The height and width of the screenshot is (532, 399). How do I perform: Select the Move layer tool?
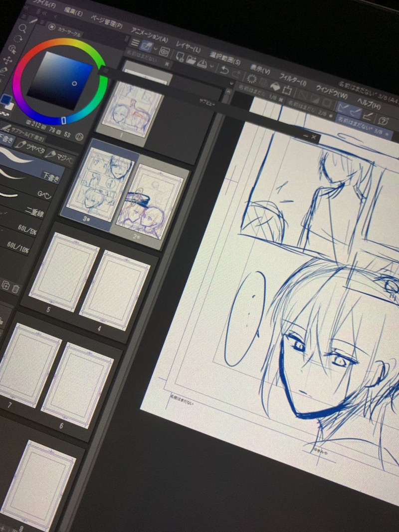(x=8, y=60)
